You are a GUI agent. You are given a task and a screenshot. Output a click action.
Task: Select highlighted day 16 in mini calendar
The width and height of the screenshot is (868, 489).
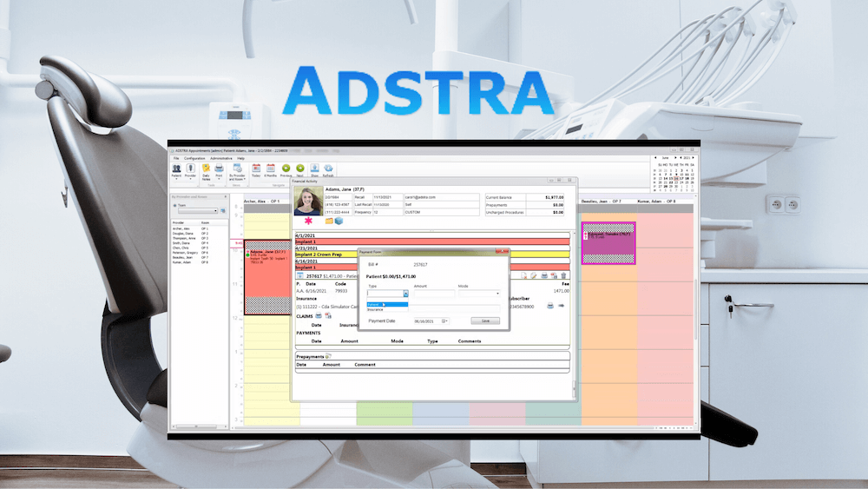pos(676,178)
